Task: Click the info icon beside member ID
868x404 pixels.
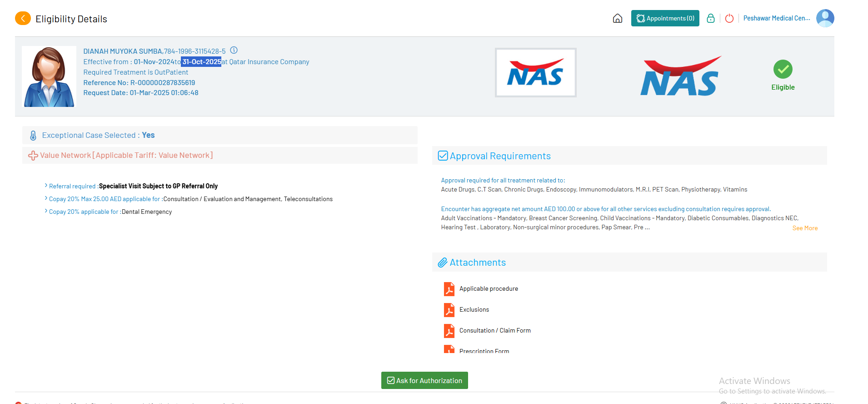Action: click(x=234, y=50)
